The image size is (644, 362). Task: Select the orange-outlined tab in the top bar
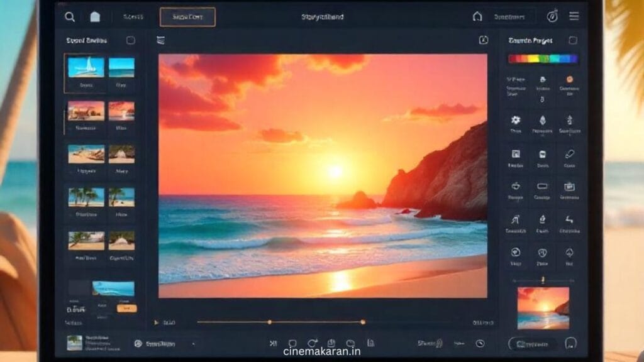click(187, 17)
